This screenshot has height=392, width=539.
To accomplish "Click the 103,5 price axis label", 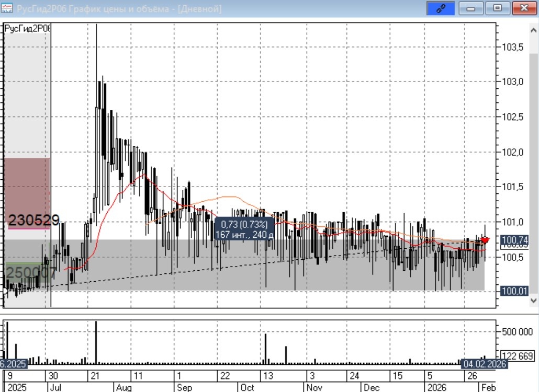I will 512,47.
